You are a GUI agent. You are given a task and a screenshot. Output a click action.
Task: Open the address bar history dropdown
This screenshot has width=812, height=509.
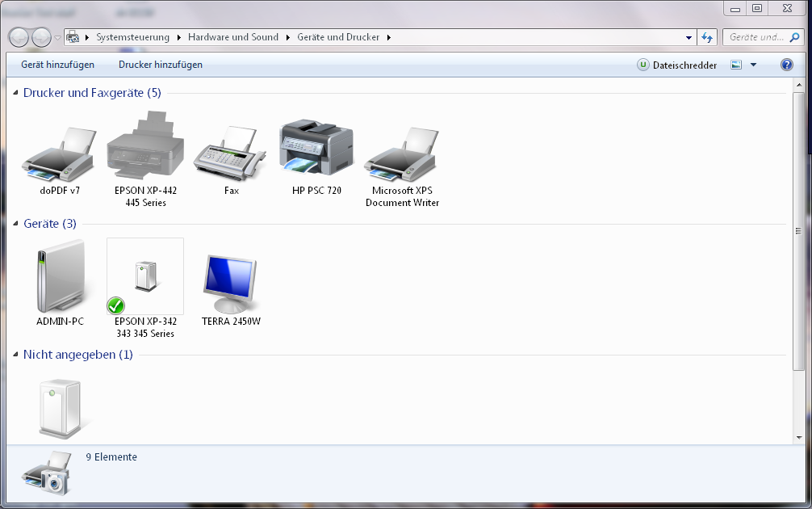(x=689, y=37)
